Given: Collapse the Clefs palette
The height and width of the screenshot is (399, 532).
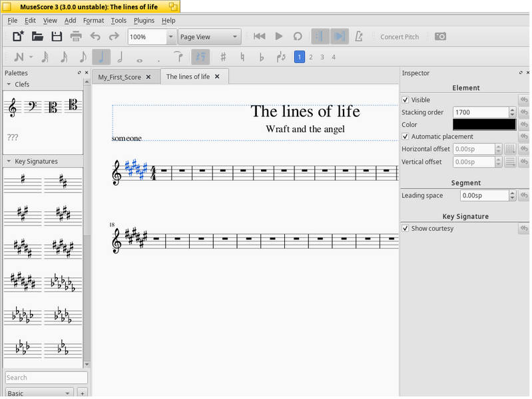Looking at the screenshot, I should (x=9, y=84).
